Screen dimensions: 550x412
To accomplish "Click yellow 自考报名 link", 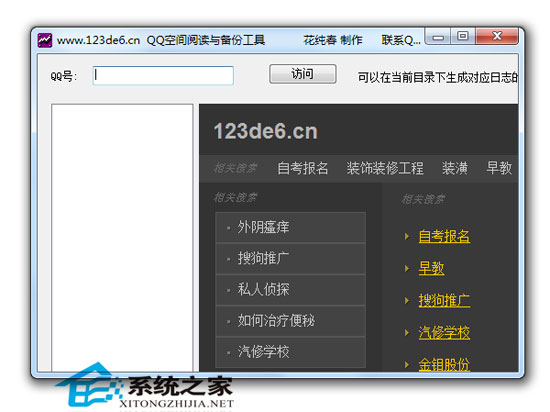I will click(x=444, y=236).
